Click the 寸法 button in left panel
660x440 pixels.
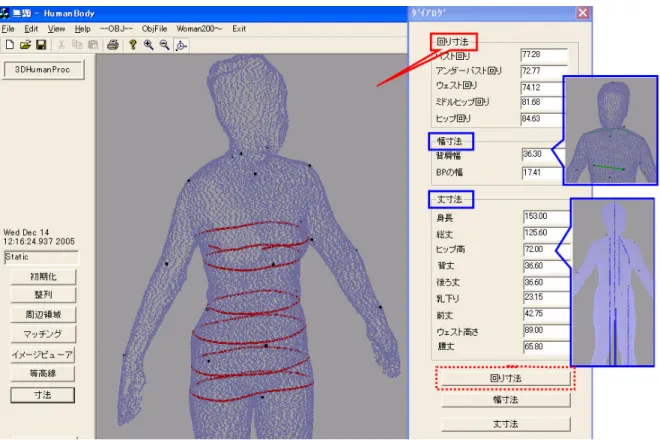coord(43,395)
